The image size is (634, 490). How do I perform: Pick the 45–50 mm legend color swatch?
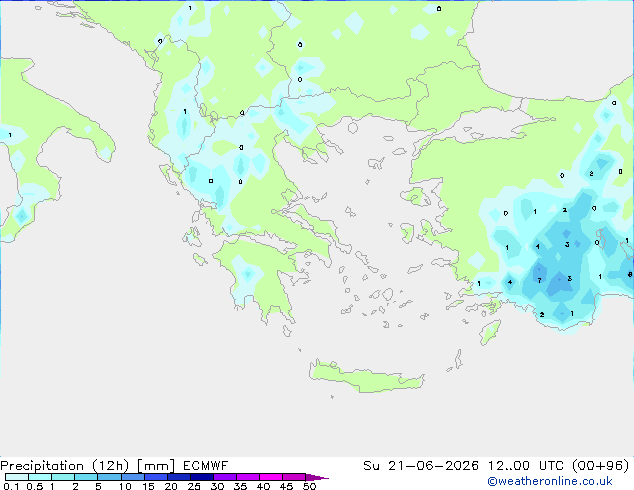294,477
